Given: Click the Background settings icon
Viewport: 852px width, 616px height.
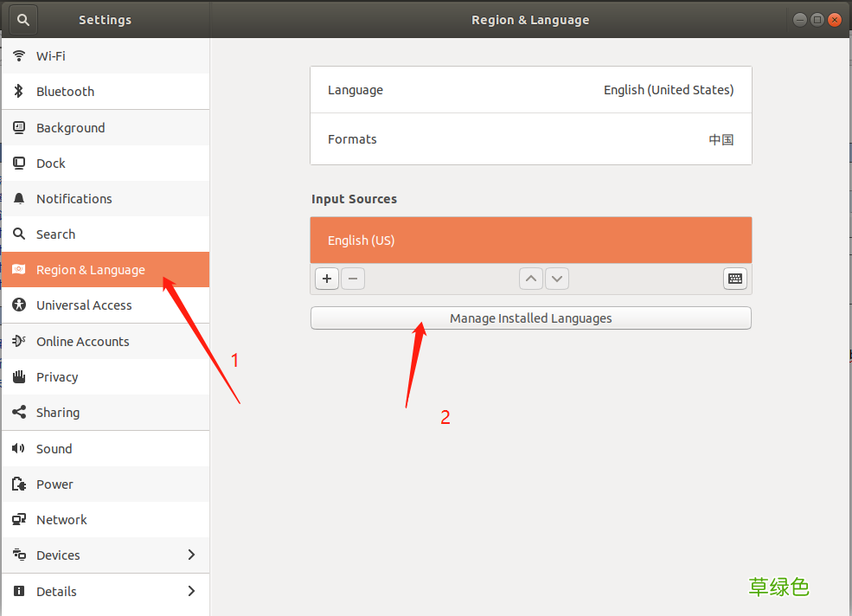Looking at the screenshot, I should (x=19, y=127).
